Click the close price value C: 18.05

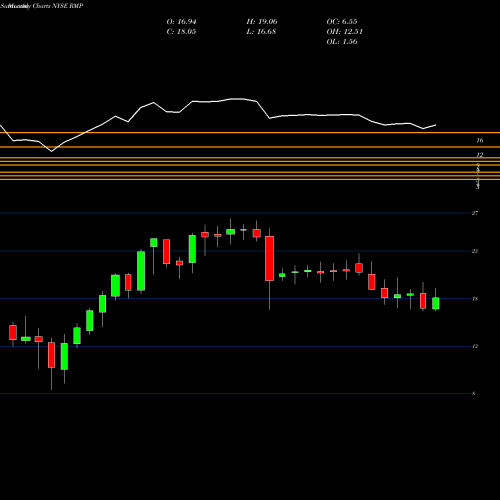pyautogui.click(x=181, y=32)
